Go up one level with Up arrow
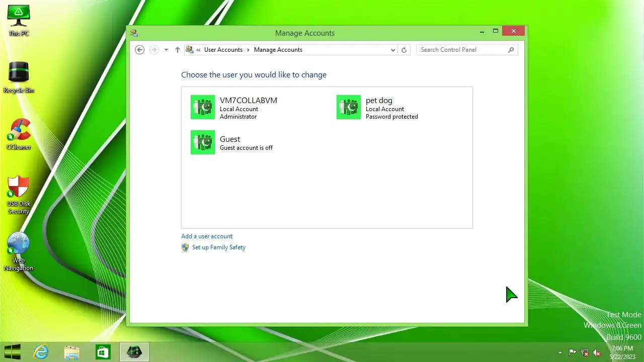 pos(177,50)
